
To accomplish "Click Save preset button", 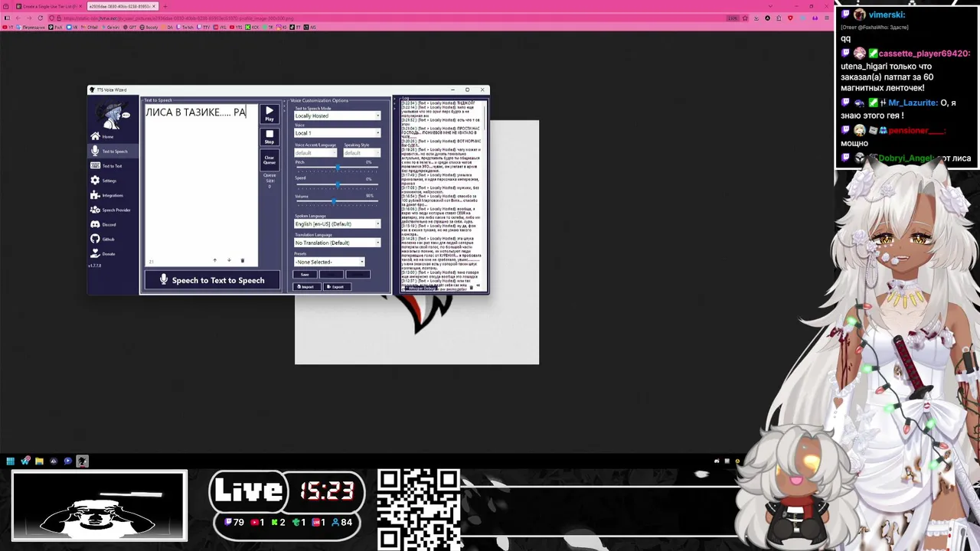I will pos(305,275).
